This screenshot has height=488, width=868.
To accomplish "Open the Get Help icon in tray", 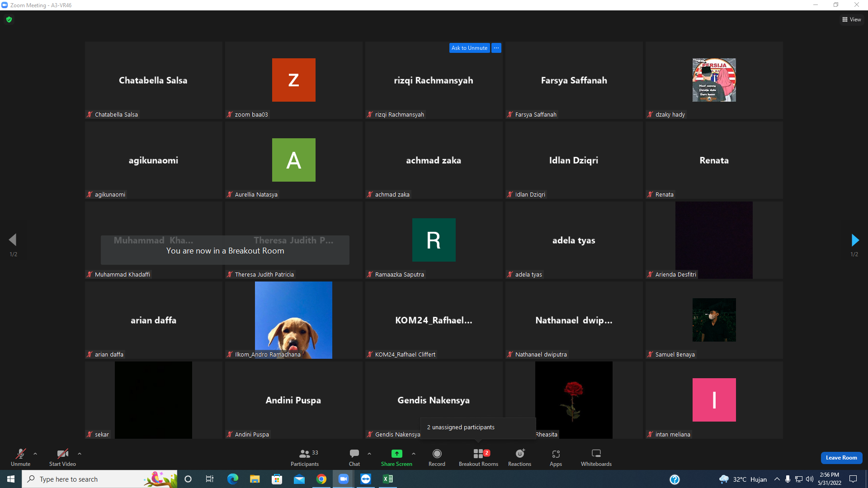I will pyautogui.click(x=675, y=479).
